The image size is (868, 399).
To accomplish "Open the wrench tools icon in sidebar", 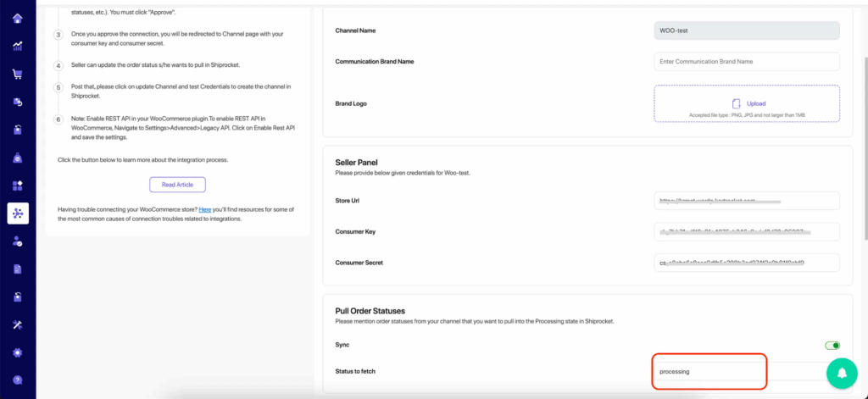I will pyautogui.click(x=18, y=324).
